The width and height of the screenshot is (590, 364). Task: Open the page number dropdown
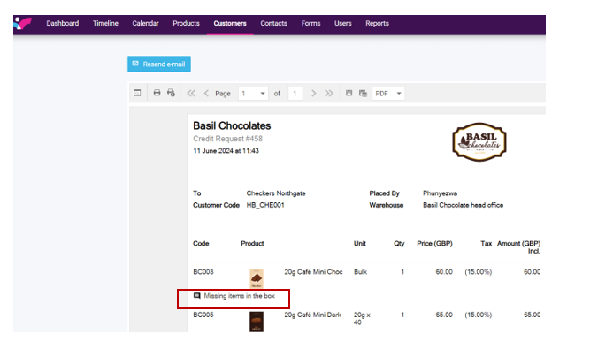[x=264, y=94]
